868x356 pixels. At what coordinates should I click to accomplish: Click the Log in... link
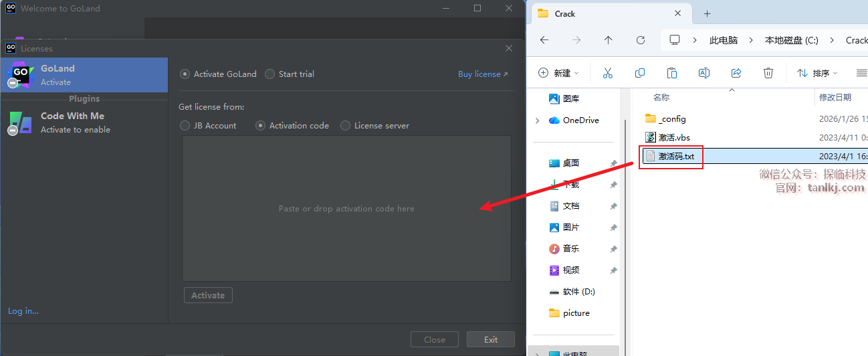pos(23,311)
